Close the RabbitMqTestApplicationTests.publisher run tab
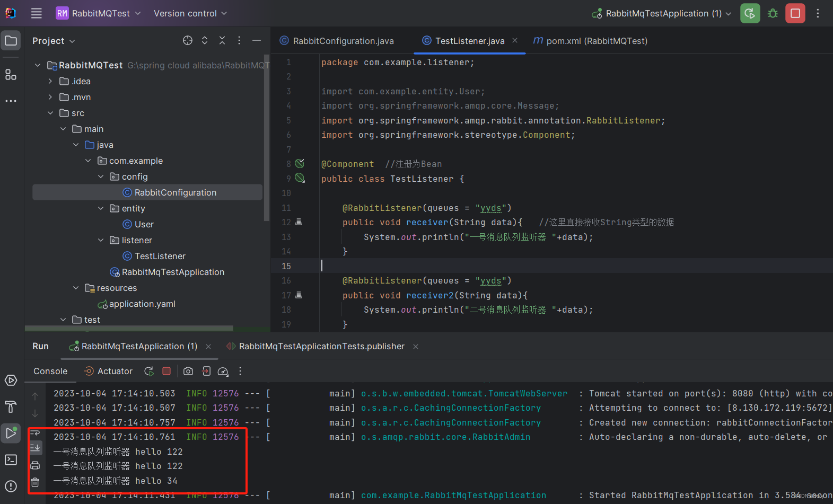Screen dimensions: 833x504 pyautogui.click(x=416, y=346)
